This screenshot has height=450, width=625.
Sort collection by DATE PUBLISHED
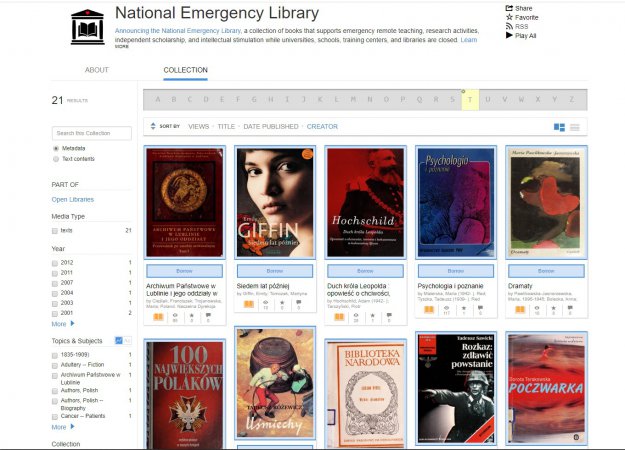[x=271, y=126]
